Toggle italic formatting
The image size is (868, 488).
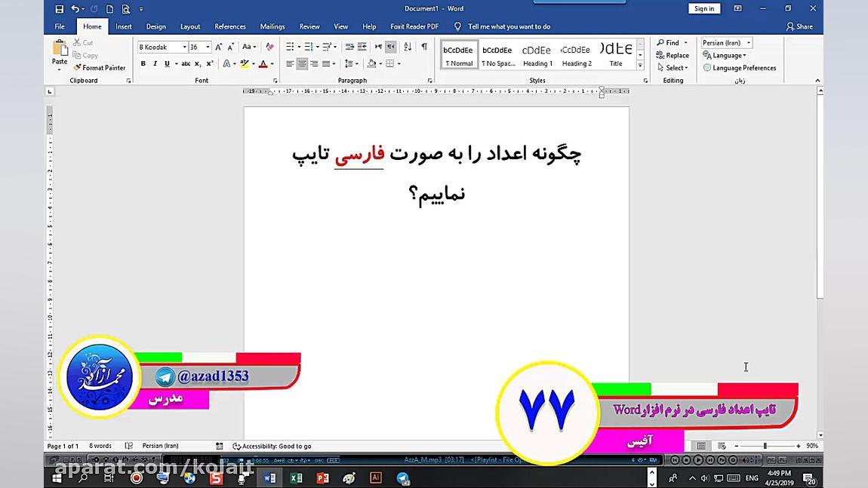[154, 63]
